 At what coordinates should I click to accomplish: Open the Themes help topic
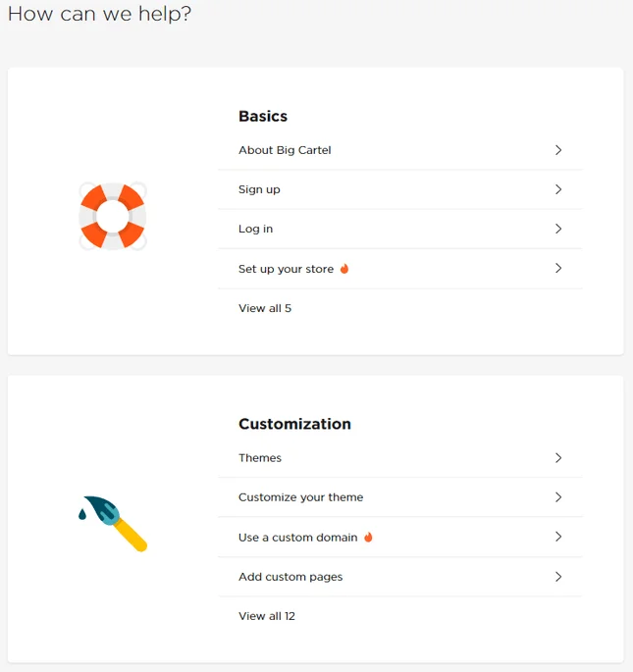pos(260,458)
